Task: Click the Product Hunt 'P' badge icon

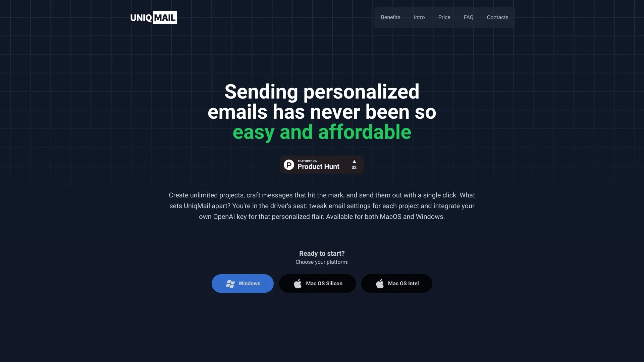Action: pos(289,165)
